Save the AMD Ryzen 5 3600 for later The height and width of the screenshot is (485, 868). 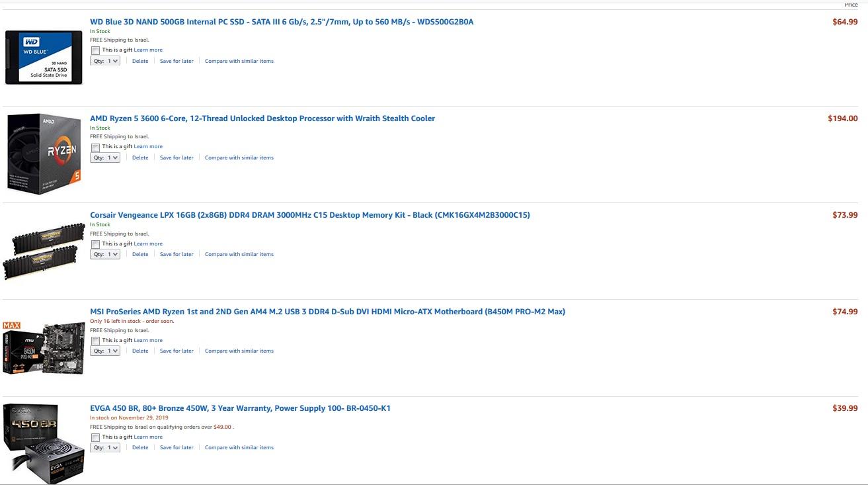pyautogui.click(x=177, y=157)
